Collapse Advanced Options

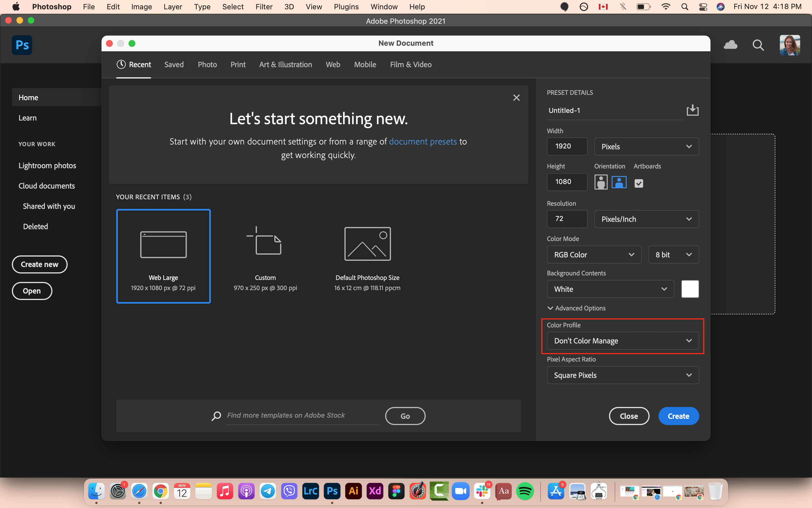coord(577,308)
